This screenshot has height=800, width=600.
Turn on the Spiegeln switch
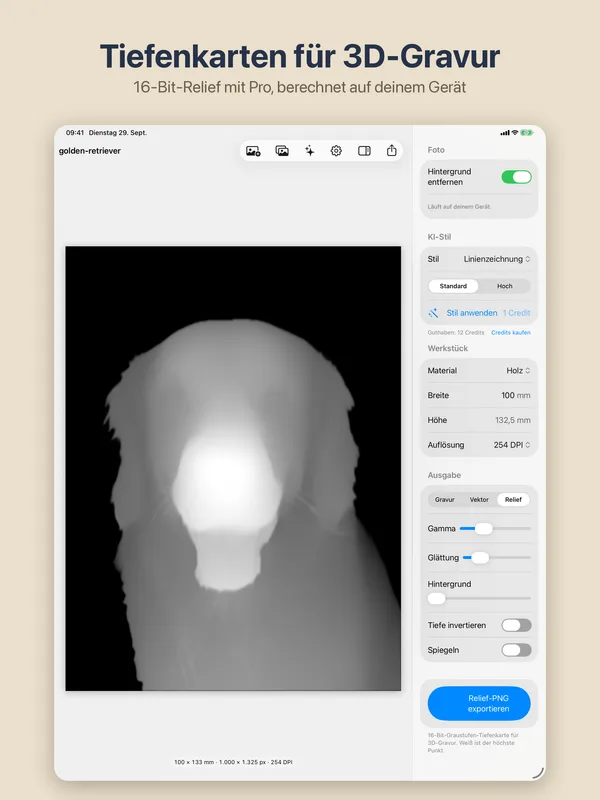(516, 650)
